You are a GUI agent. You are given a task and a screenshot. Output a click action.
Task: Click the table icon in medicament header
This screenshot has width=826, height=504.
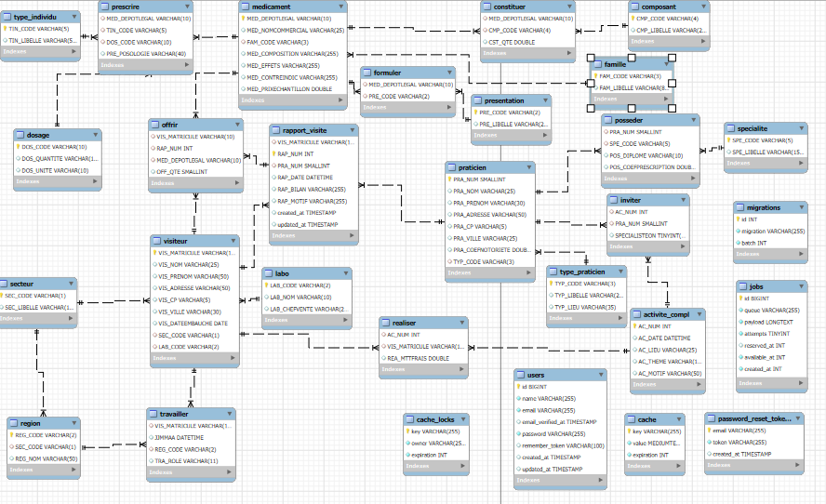(246, 7)
